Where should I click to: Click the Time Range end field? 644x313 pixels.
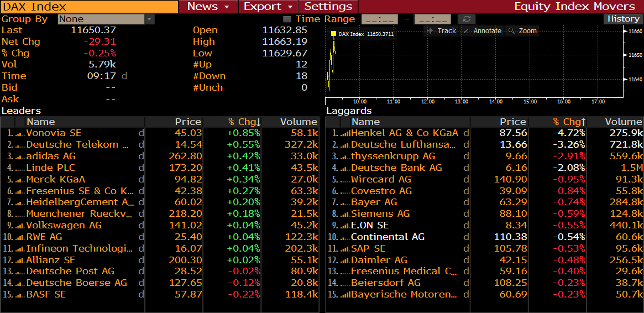pos(432,19)
